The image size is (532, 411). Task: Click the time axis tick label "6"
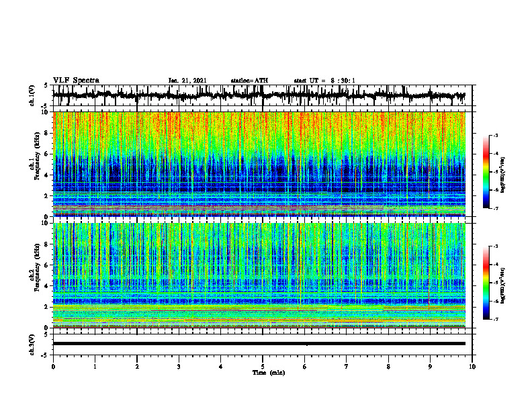click(x=305, y=367)
